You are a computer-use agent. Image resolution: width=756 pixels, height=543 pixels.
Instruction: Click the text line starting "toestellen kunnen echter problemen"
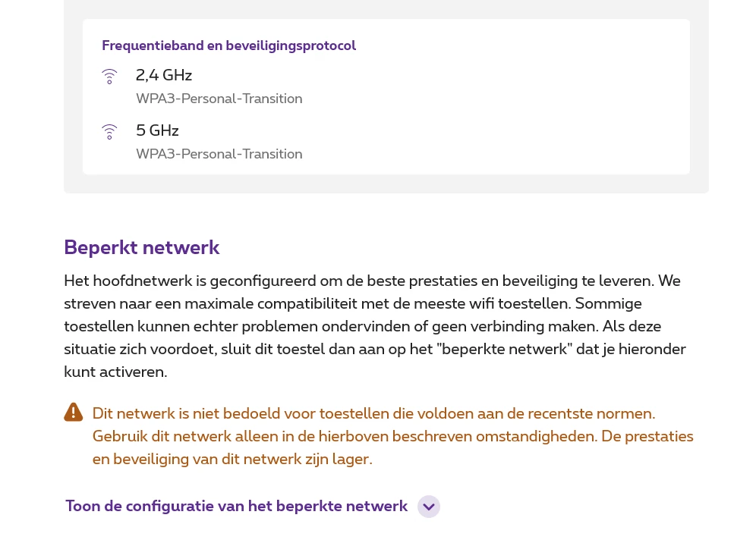[362, 326]
